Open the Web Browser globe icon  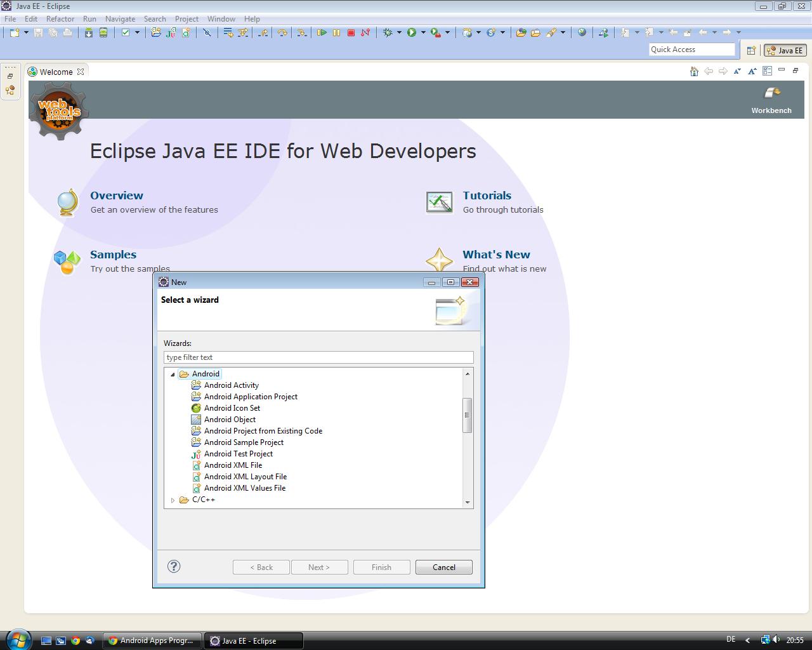582,32
